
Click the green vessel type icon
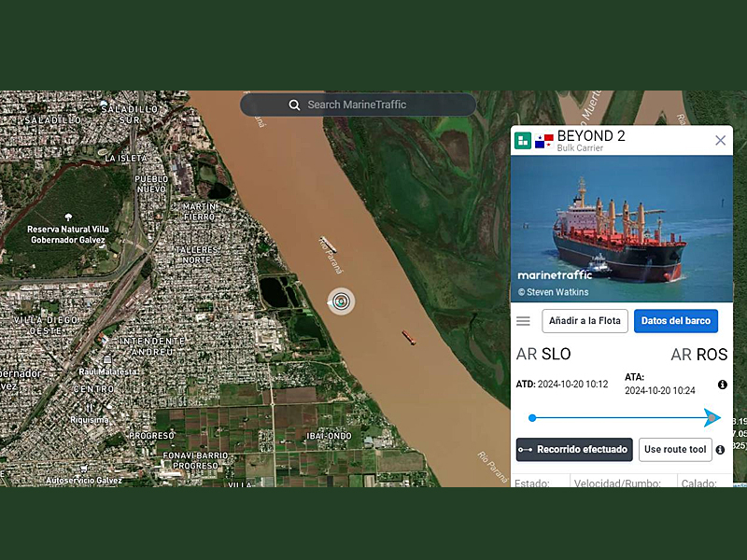(523, 141)
